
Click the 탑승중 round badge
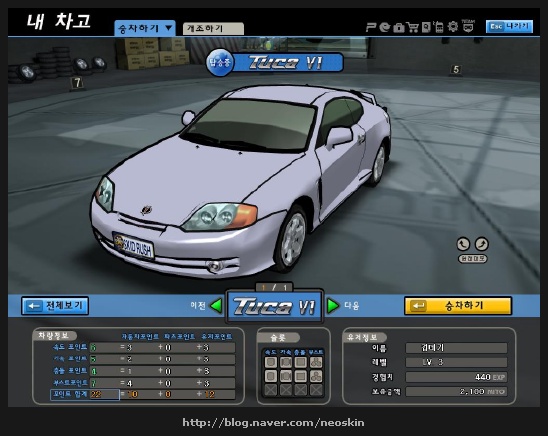[x=220, y=63]
